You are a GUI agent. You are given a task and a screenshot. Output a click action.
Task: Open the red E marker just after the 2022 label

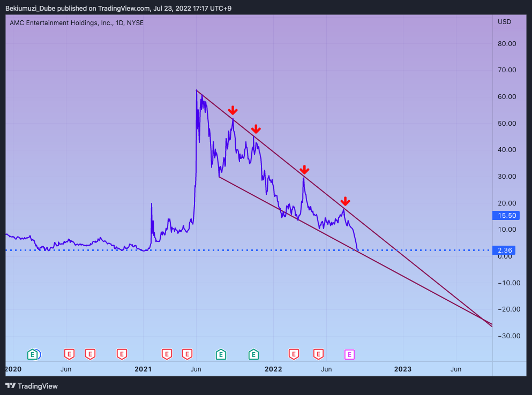pyautogui.click(x=294, y=355)
